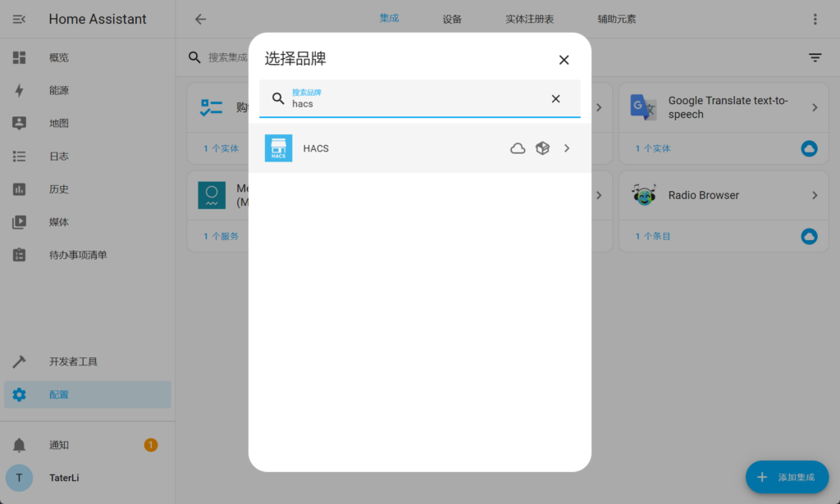840x504 pixels.
Task: Click the Home Assistant title text
Action: (x=98, y=20)
